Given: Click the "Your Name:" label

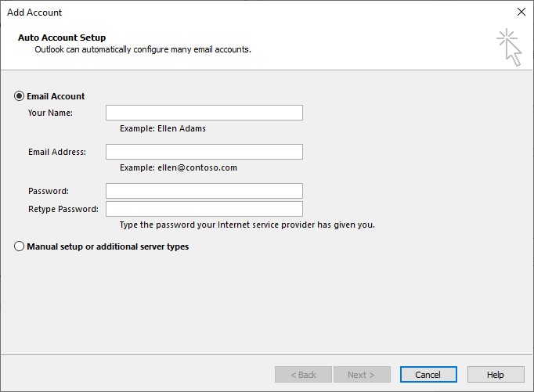Looking at the screenshot, I should click(50, 113).
